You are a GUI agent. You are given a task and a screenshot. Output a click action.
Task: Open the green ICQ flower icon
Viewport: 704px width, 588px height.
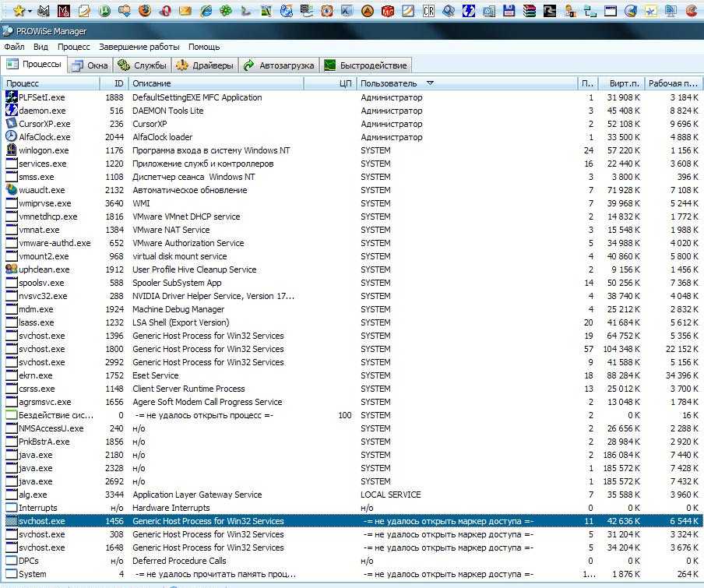(226, 11)
